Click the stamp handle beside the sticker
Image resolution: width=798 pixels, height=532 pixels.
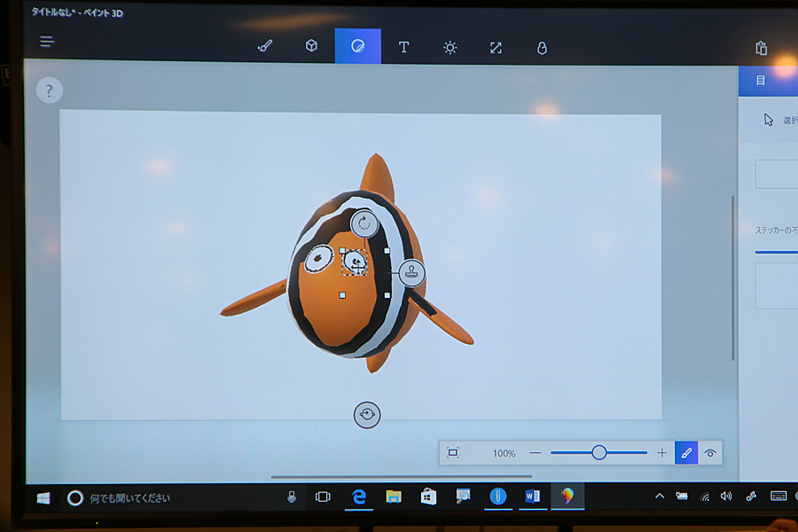(411, 273)
